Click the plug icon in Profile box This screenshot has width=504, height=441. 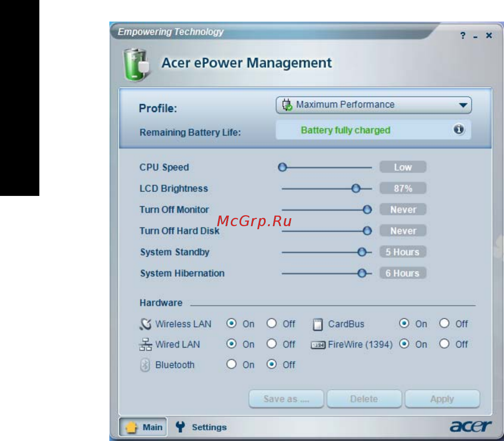coord(287,105)
